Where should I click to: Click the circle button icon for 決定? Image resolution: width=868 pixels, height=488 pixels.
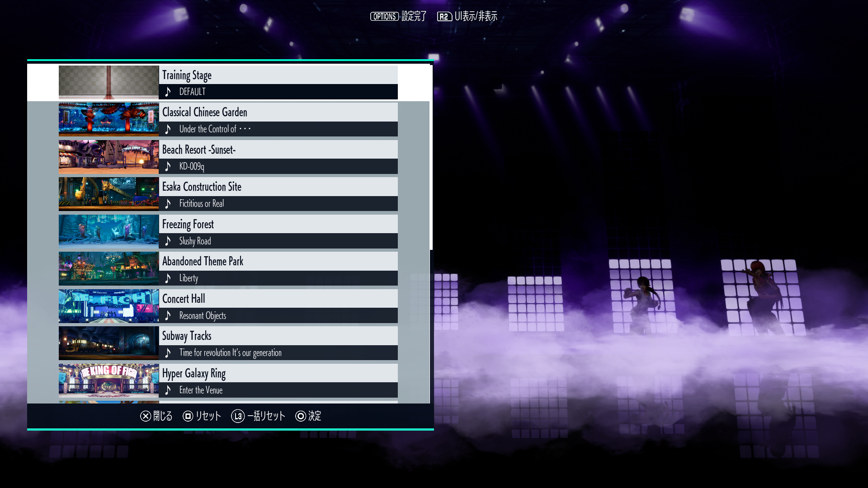coord(301,416)
